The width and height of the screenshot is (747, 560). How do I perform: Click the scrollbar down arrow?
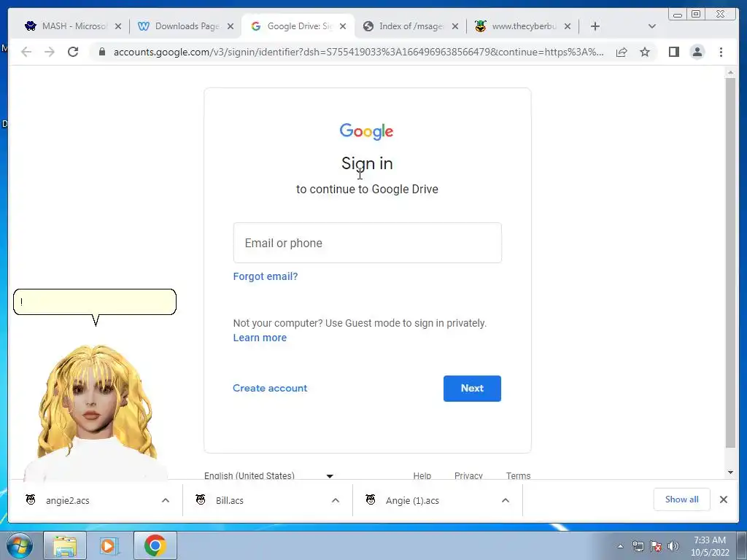pos(730,472)
